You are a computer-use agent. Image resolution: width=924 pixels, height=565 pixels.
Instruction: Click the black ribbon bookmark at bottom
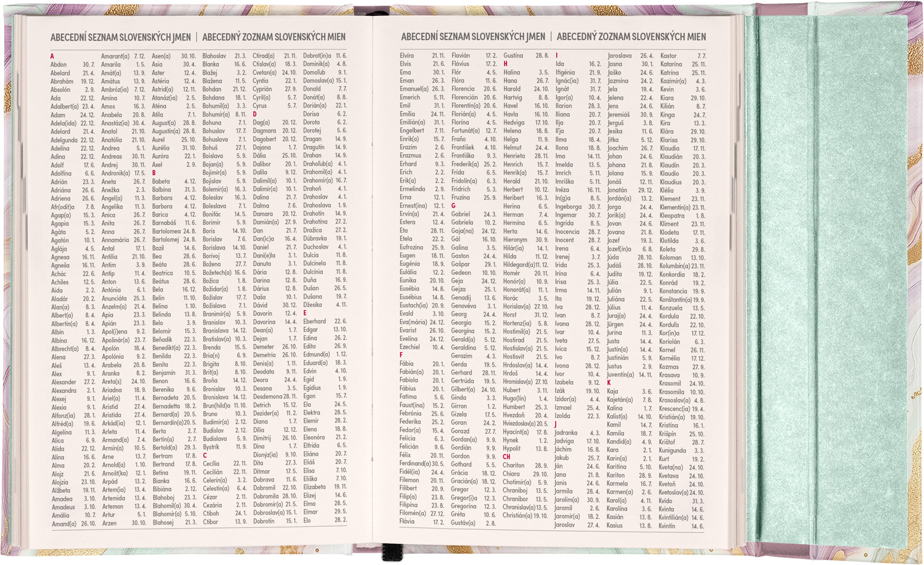390,553
